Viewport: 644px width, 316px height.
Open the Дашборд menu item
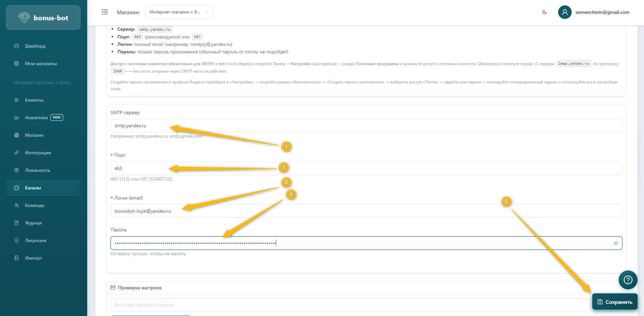click(x=35, y=46)
